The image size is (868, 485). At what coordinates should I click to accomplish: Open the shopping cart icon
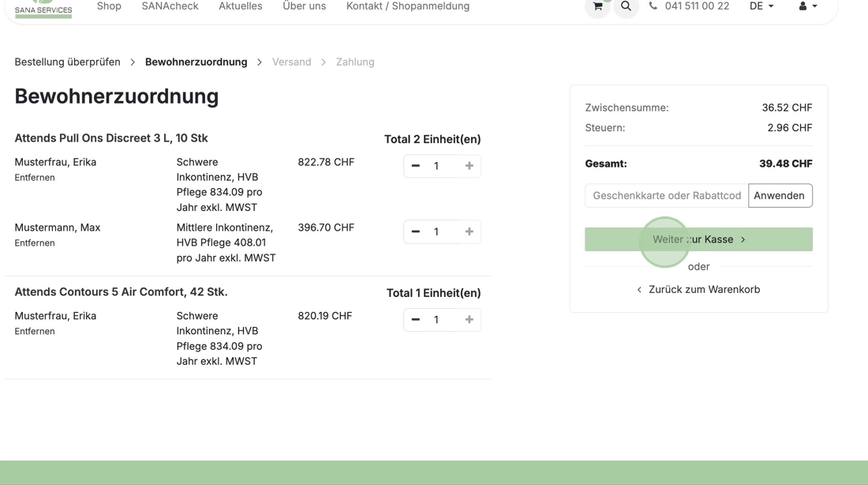[597, 6]
